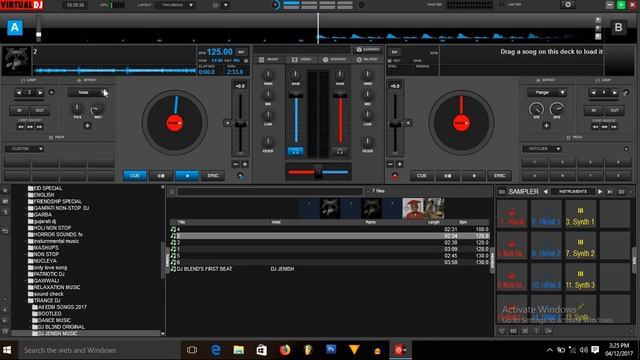Sync deck A tempo with SYNC button
This screenshot has width=640, height=360.
(x=213, y=176)
